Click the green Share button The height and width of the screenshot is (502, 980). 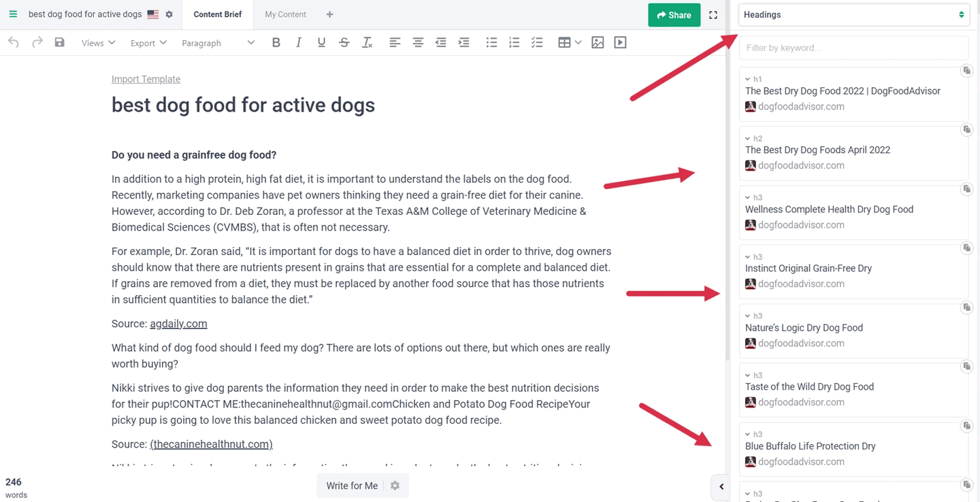point(674,15)
